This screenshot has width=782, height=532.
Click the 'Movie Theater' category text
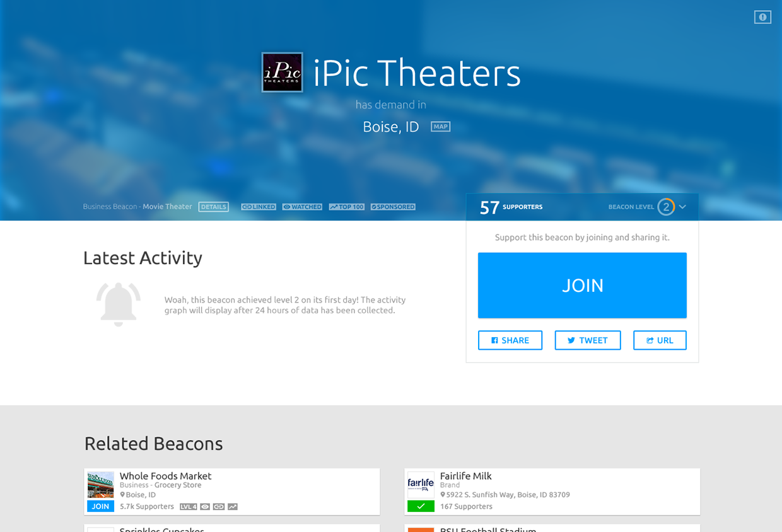(x=167, y=207)
